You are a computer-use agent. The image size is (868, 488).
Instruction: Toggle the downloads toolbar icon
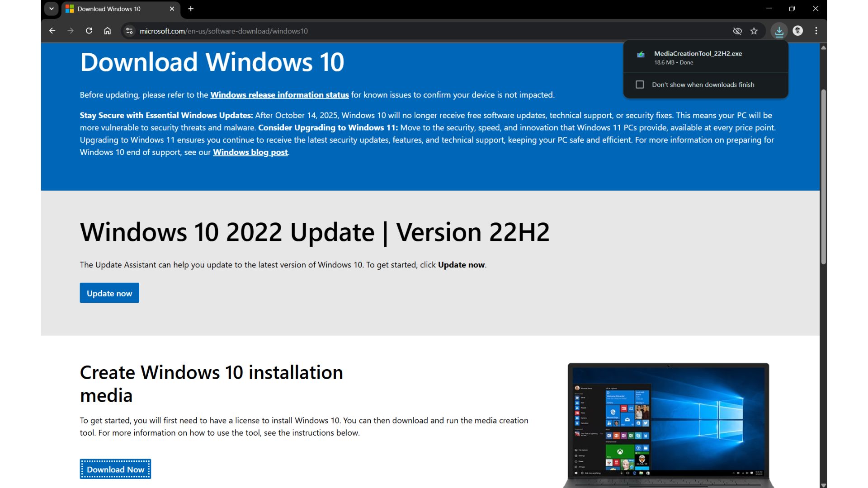(779, 31)
